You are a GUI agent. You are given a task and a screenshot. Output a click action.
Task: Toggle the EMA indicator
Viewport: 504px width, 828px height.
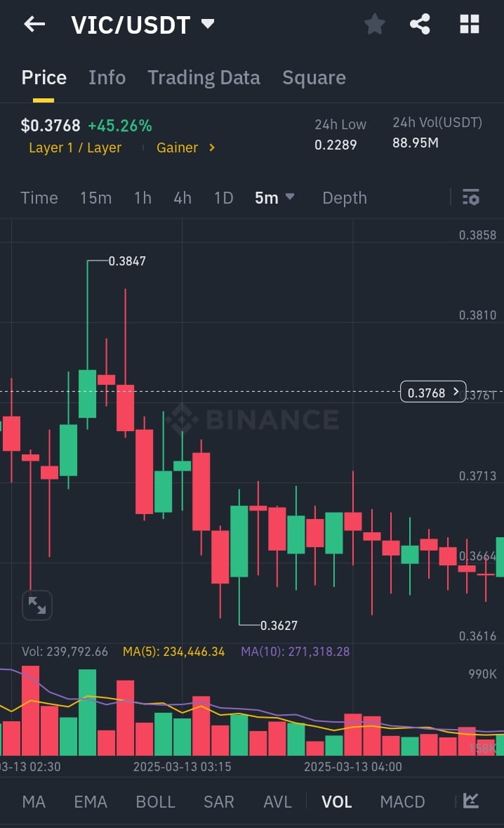91,801
